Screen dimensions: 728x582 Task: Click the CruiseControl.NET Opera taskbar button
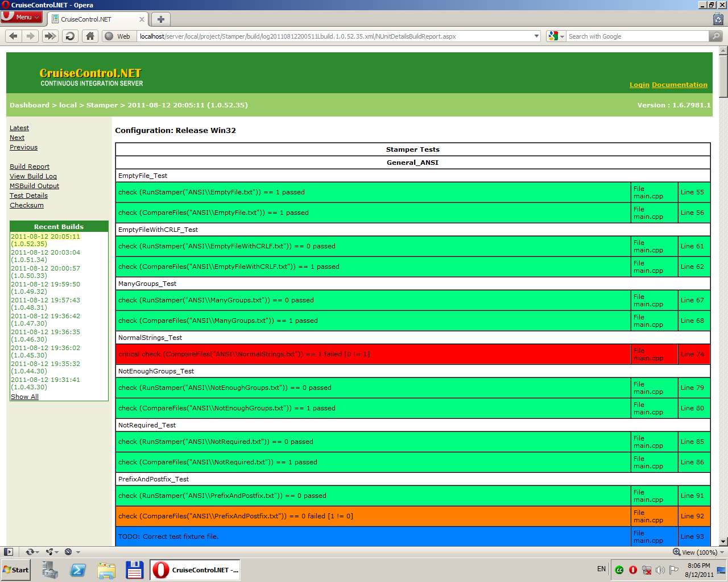(195, 569)
